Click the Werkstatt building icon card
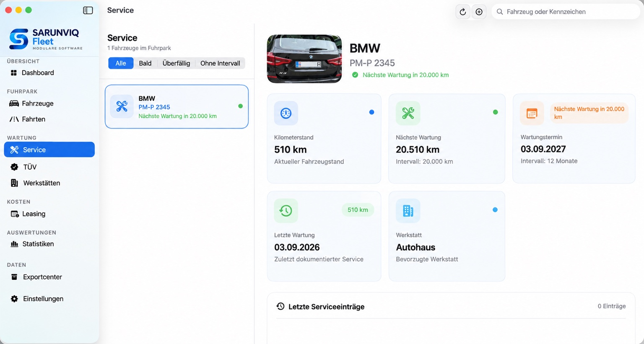 click(408, 210)
